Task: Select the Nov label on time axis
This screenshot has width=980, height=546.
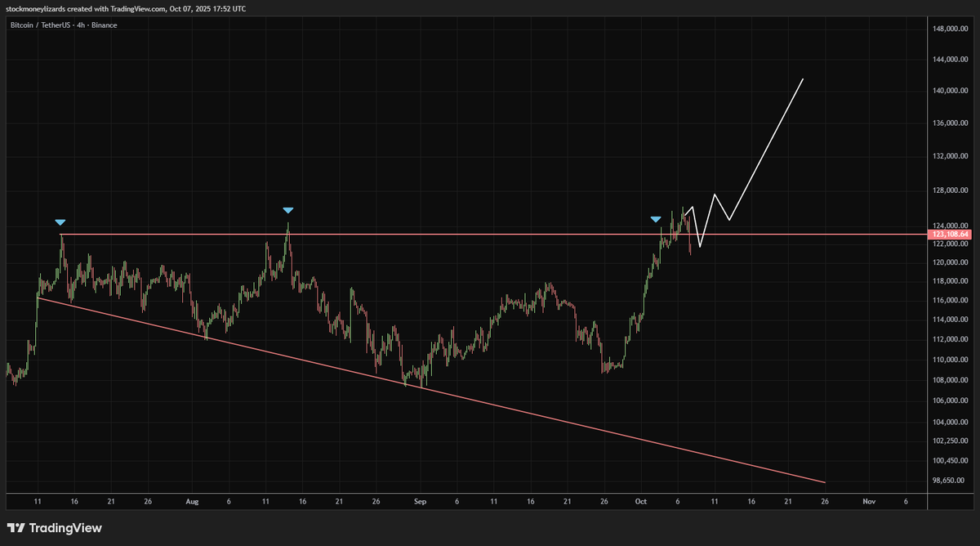Action: pos(869,500)
